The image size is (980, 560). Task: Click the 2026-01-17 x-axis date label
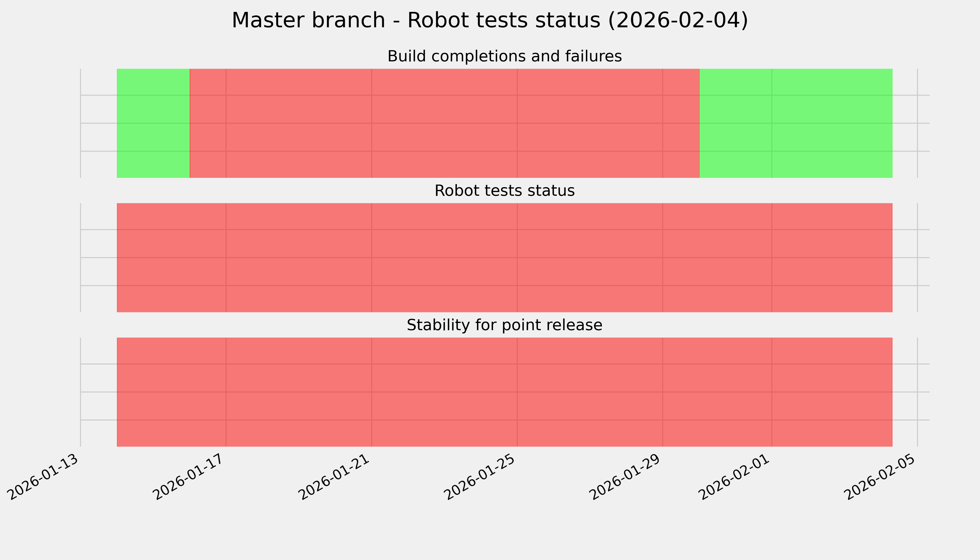(189, 477)
